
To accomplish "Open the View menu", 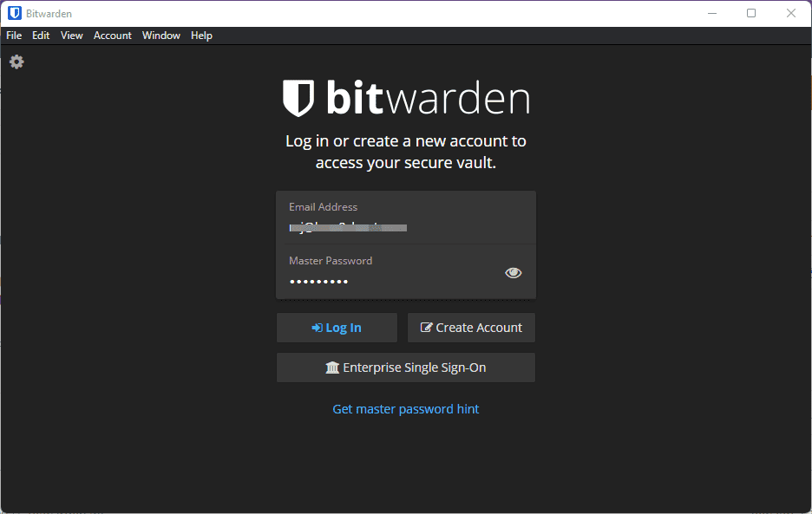I will pyautogui.click(x=71, y=36).
